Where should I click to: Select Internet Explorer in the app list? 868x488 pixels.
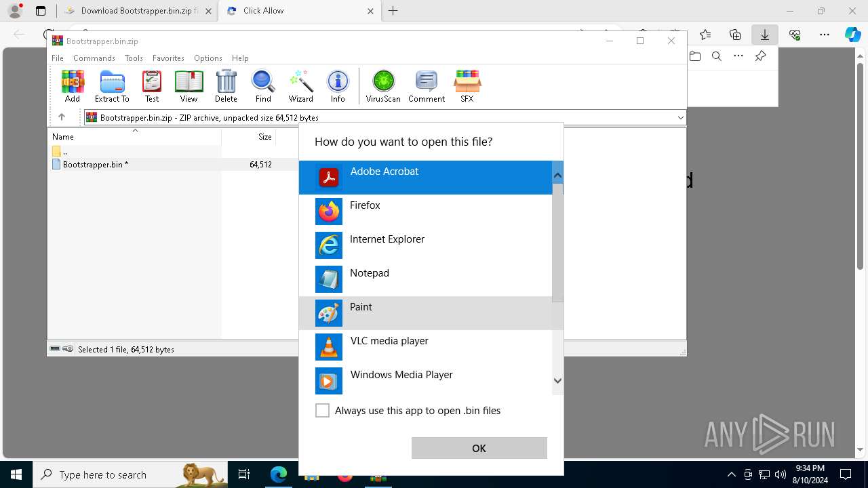click(x=426, y=245)
